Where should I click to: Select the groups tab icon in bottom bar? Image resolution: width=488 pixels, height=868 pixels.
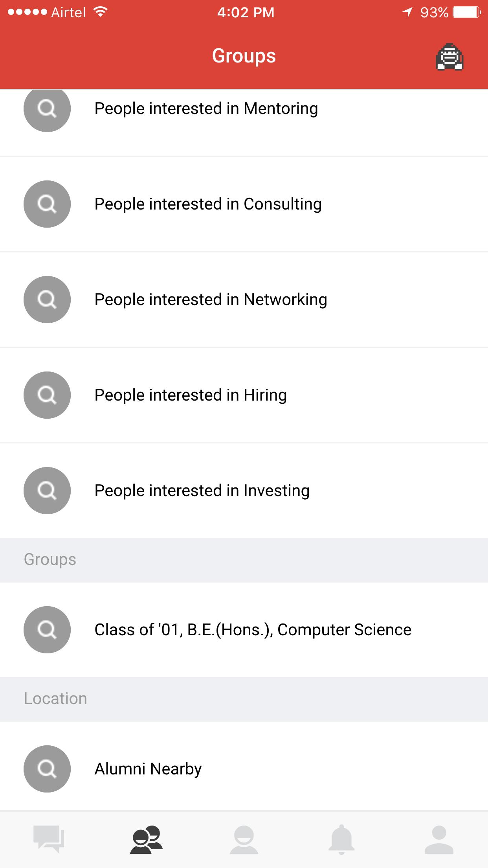[x=147, y=839]
